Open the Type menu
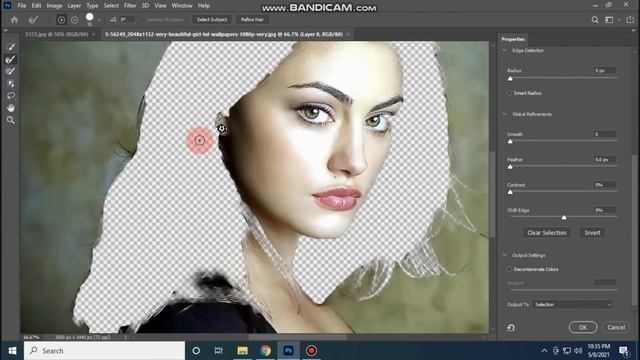Image resolution: width=640 pixels, height=360 pixels. pos(92,6)
